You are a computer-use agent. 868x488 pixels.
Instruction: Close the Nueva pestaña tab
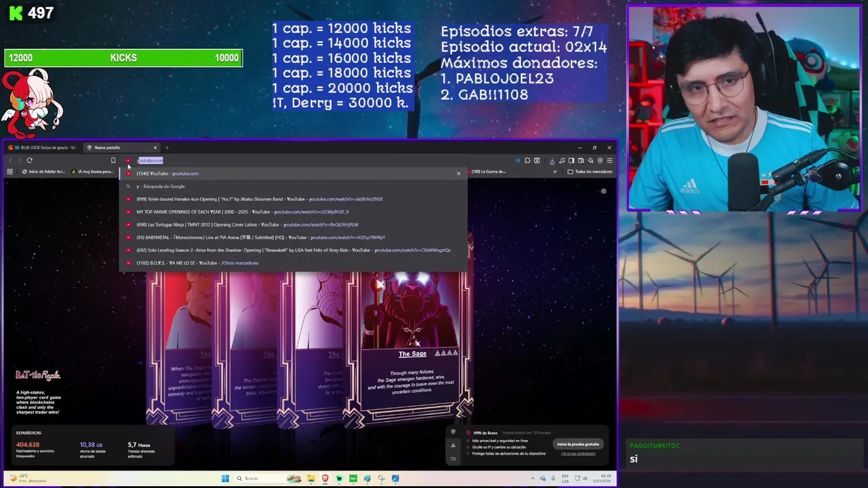point(155,147)
